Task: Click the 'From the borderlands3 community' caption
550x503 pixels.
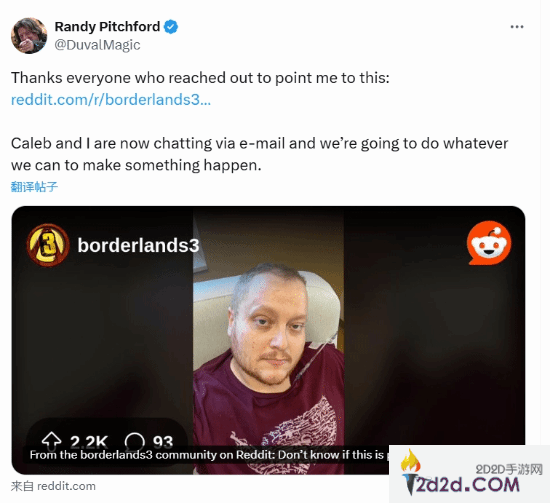Action: 209,455
